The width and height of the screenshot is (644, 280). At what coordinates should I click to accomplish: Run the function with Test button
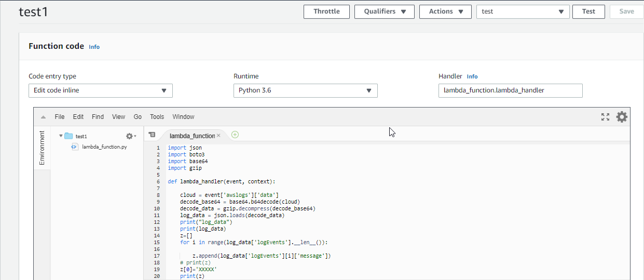pyautogui.click(x=588, y=11)
